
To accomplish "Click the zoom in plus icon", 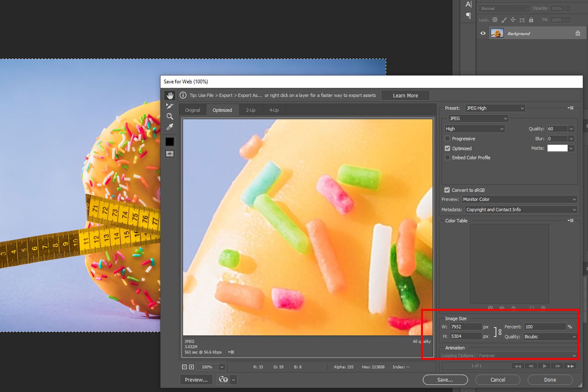I will (x=191, y=367).
